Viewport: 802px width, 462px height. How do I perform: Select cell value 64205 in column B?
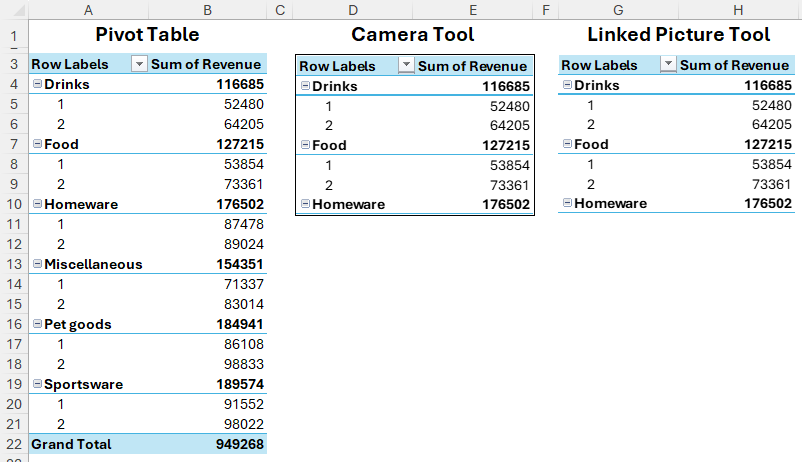pyautogui.click(x=244, y=124)
